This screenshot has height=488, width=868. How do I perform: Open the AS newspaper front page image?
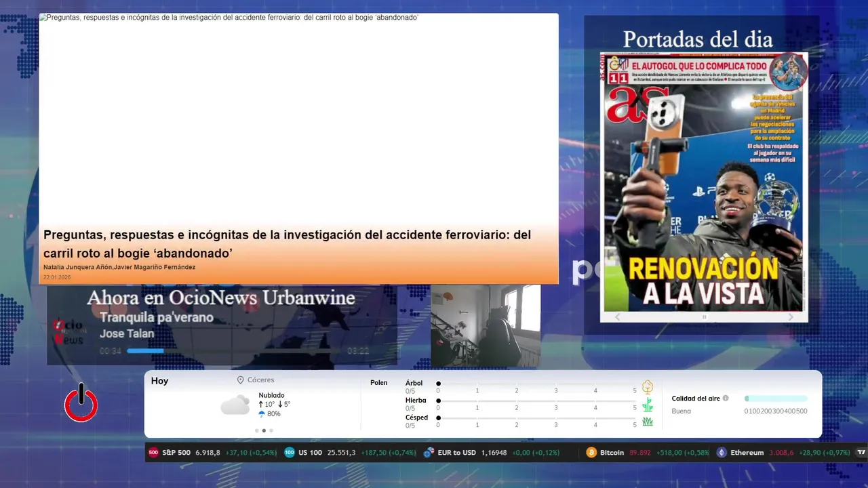point(704,182)
